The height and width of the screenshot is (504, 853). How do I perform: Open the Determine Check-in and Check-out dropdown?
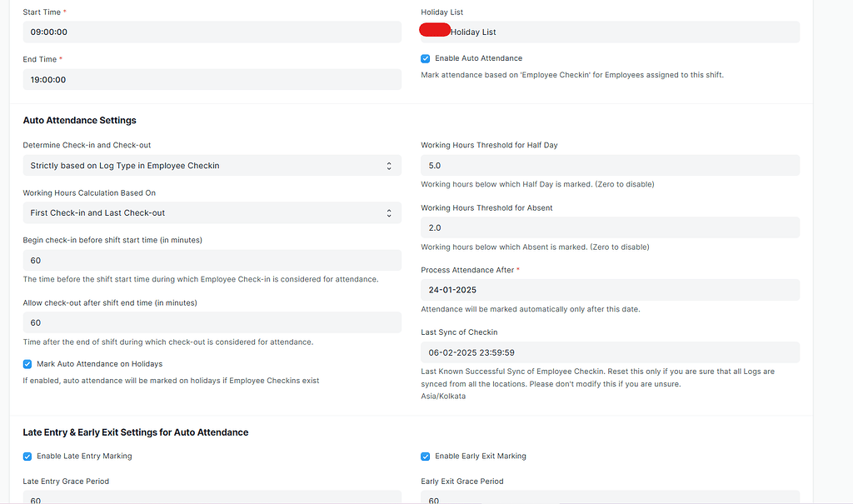click(212, 166)
